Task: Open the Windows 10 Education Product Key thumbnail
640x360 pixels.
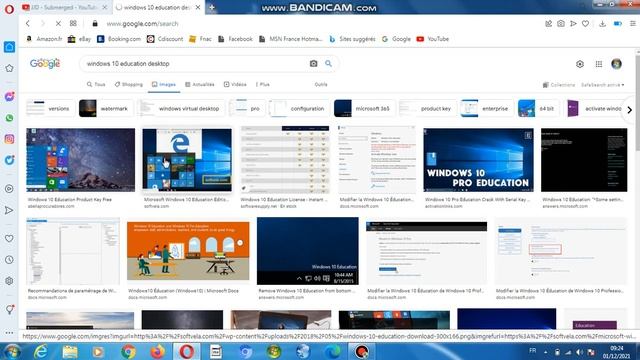Action: pos(80,160)
